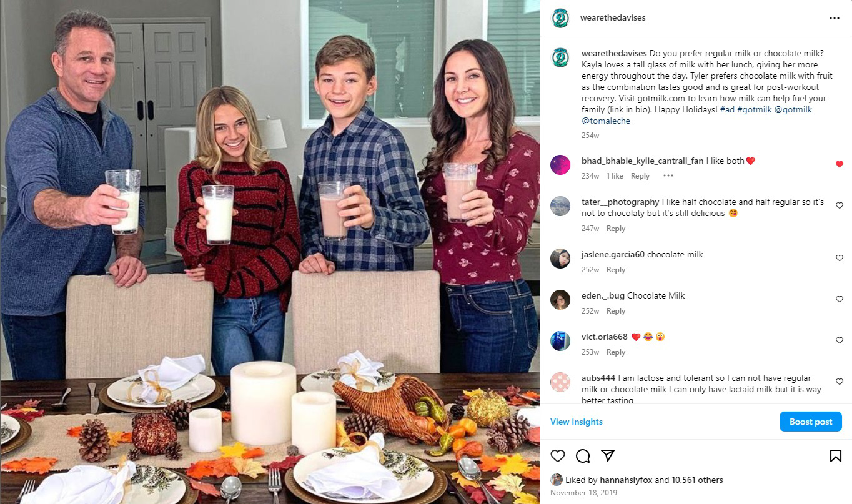Unlike bhad_bhabie_kylie_cantrall_fan's comment with the red heart

(x=839, y=164)
